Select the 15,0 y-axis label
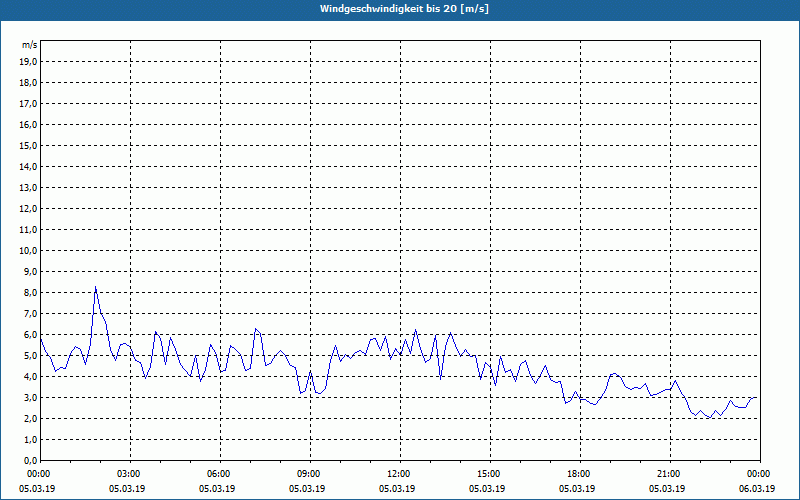The width and height of the screenshot is (800, 500). (28, 145)
